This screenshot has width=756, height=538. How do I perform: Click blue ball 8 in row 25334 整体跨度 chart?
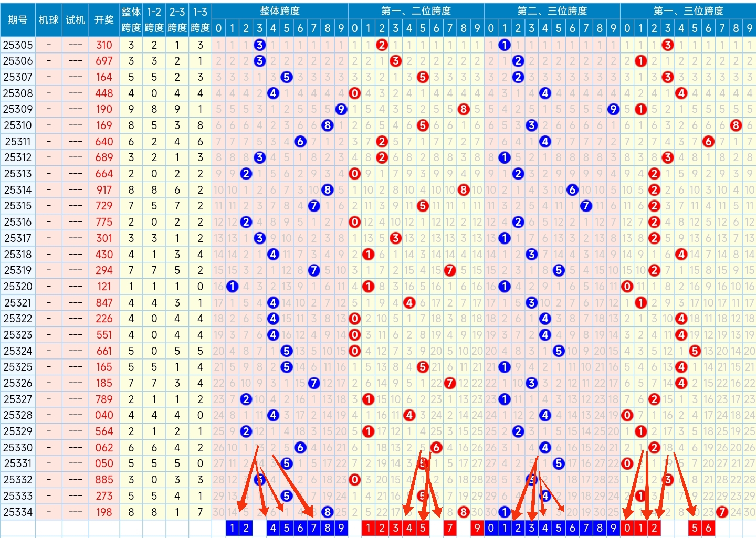click(327, 512)
